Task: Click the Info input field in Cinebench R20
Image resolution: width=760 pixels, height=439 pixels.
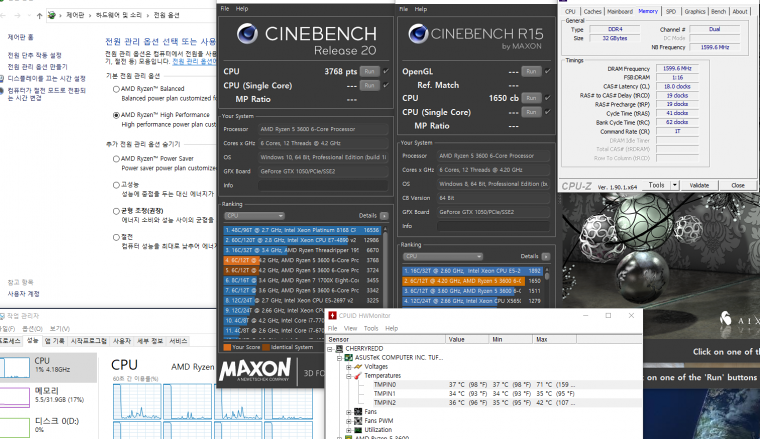Action: 323,185
